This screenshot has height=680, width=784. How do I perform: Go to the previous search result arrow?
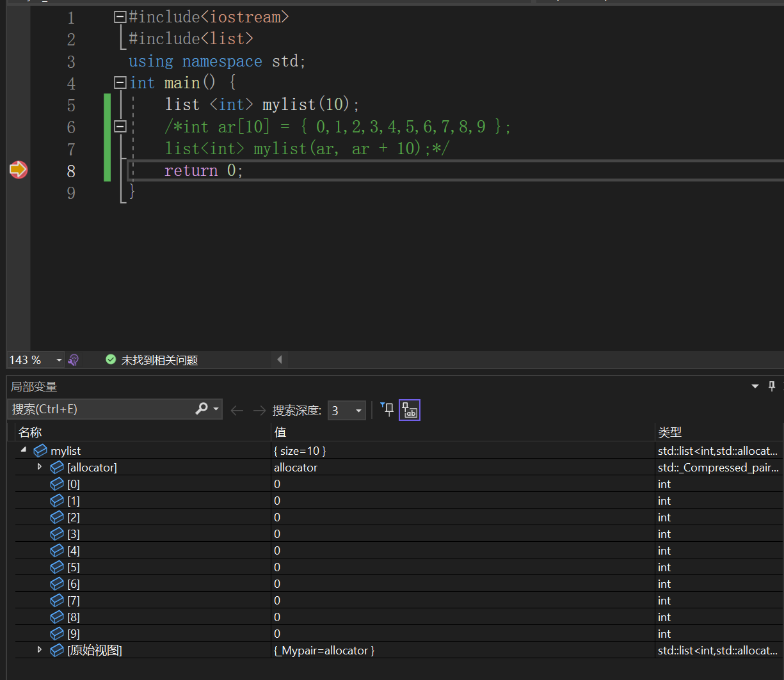tap(237, 410)
